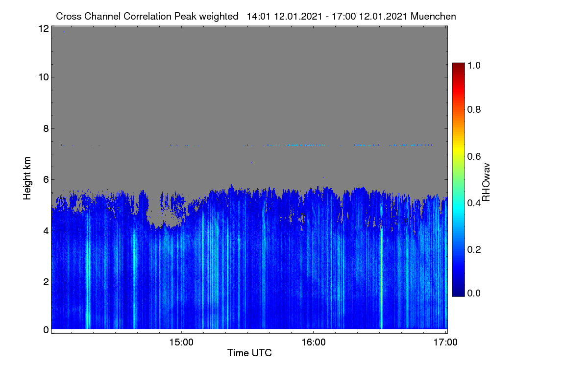
Task: Click the colorbar value 0.6
Action: click(475, 156)
